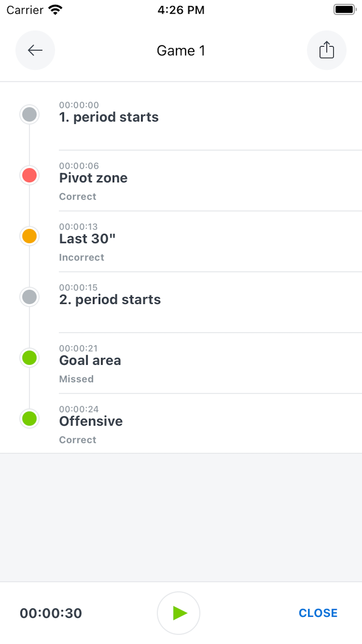Tap the Incorrect status label
Viewport: 362px width, 644px height.
[x=82, y=257]
